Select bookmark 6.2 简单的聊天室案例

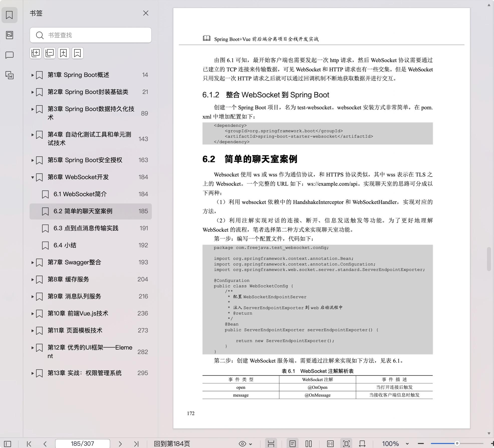(x=91, y=211)
